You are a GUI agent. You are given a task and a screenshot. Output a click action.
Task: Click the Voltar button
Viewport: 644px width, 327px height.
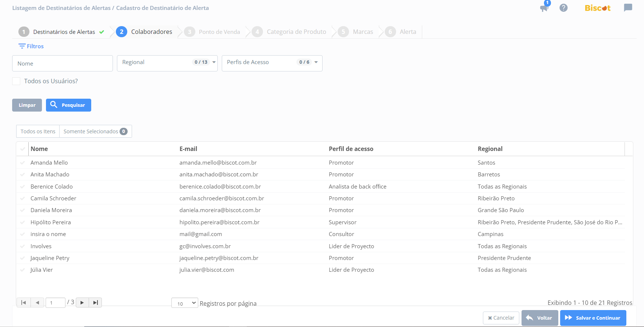pos(540,318)
